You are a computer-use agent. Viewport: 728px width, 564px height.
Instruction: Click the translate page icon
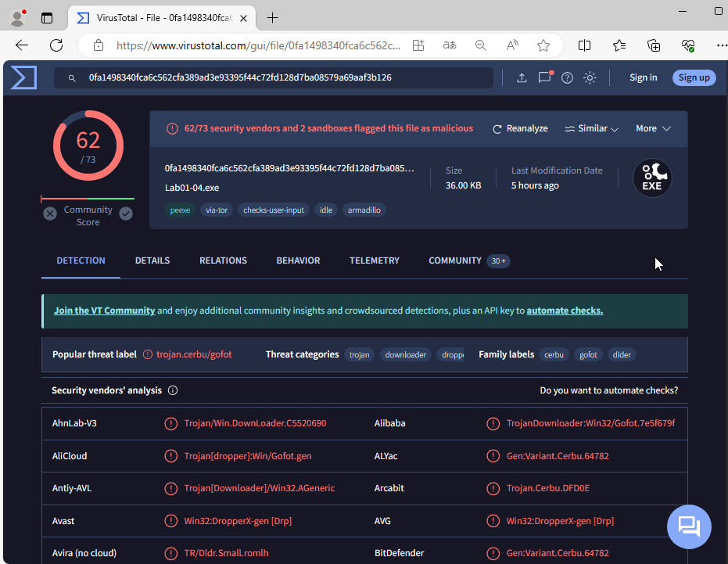tap(450, 45)
